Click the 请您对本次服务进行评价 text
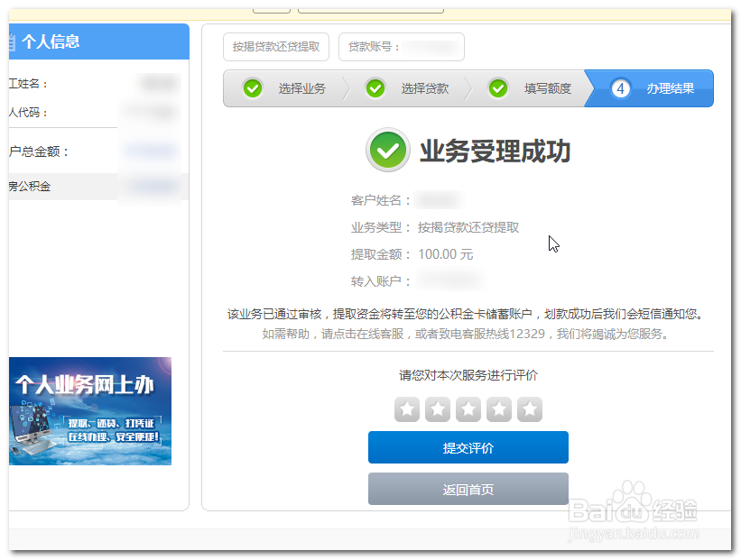Viewport: 741px width, 560px height. (x=468, y=375)
